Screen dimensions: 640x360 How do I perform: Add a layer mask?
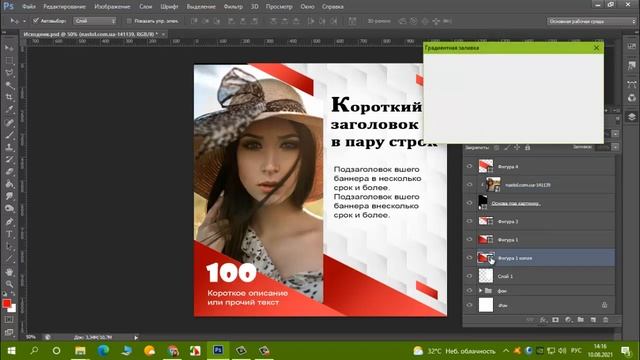coord(556,320)
